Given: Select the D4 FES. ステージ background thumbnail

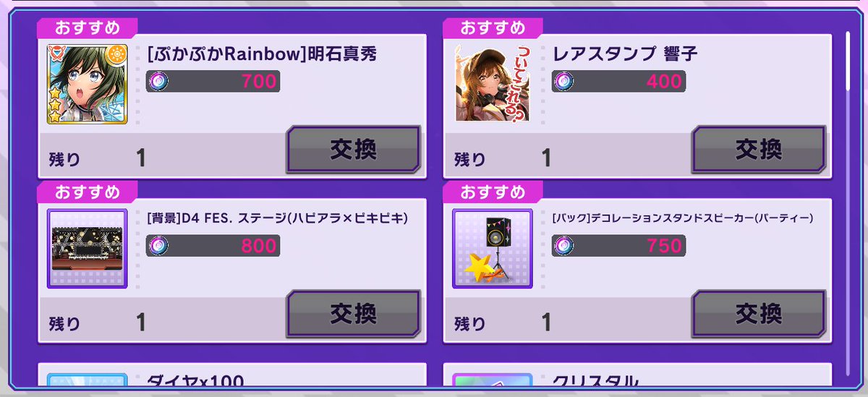Looking at the screenshot, I should 88,249.
